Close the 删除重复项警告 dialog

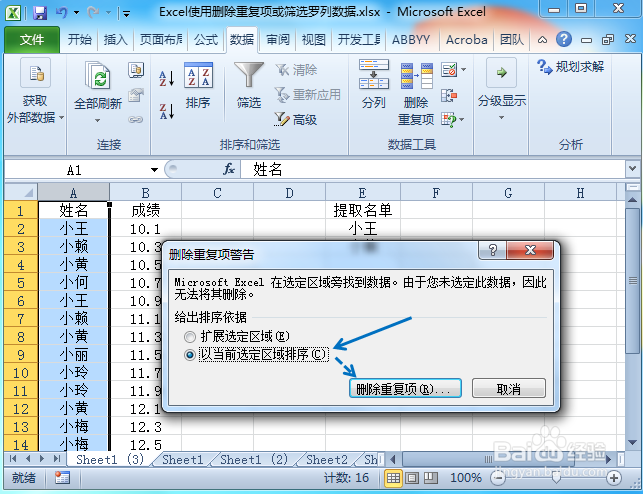click(530, 250)
